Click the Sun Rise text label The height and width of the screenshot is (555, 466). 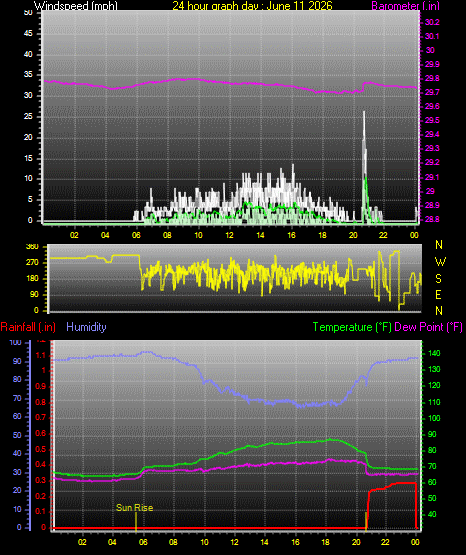tap(134, 508)
